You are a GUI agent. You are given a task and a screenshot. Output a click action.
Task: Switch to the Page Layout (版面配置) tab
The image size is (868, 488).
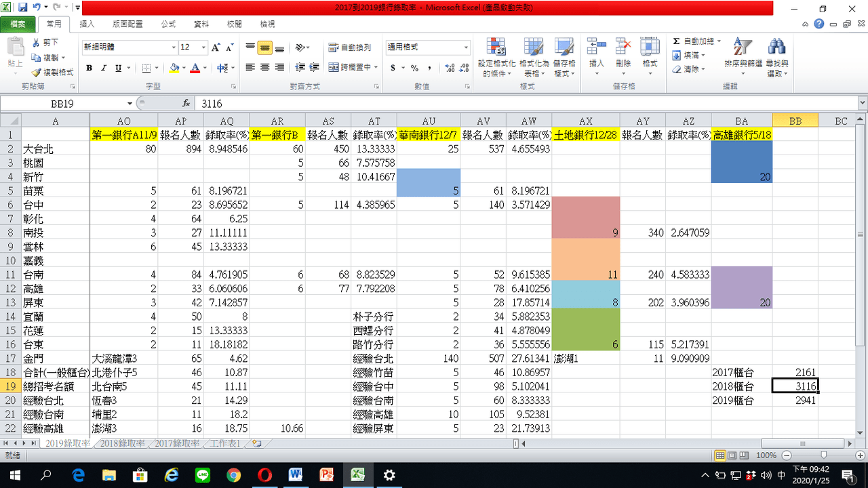[x=127, y=24]
